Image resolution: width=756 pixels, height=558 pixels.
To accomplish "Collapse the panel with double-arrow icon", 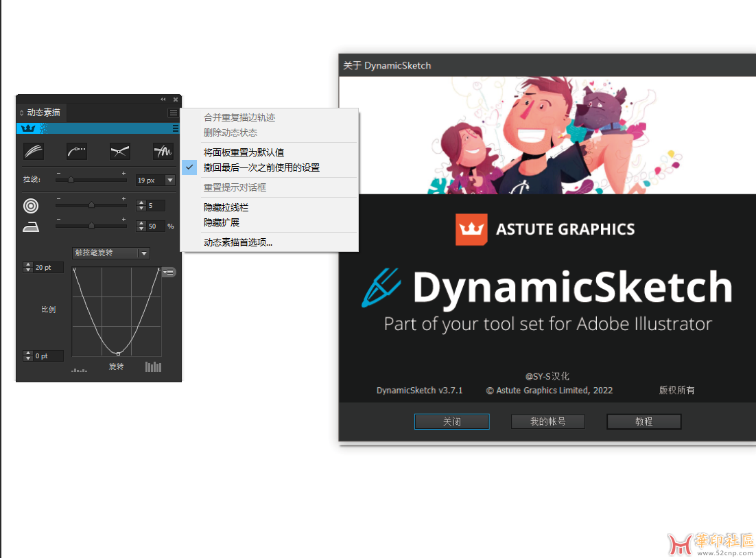I will [x=163, y=100].
